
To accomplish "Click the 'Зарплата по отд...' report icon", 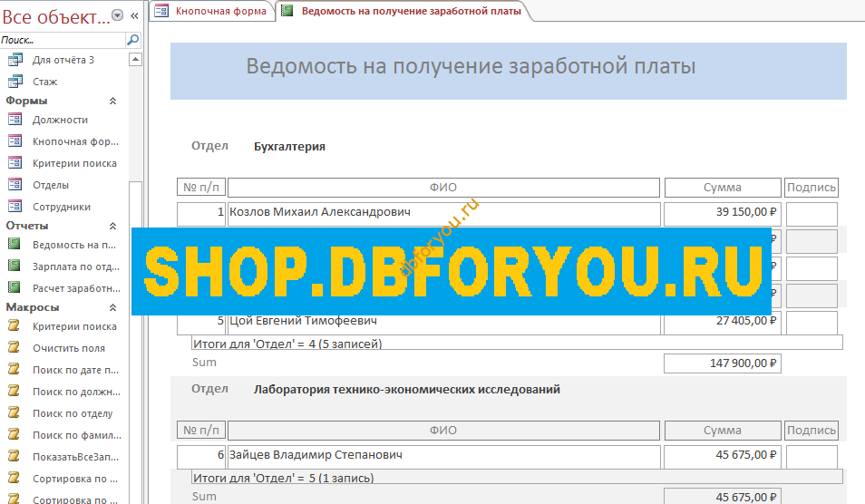I will tap(15, 266).
